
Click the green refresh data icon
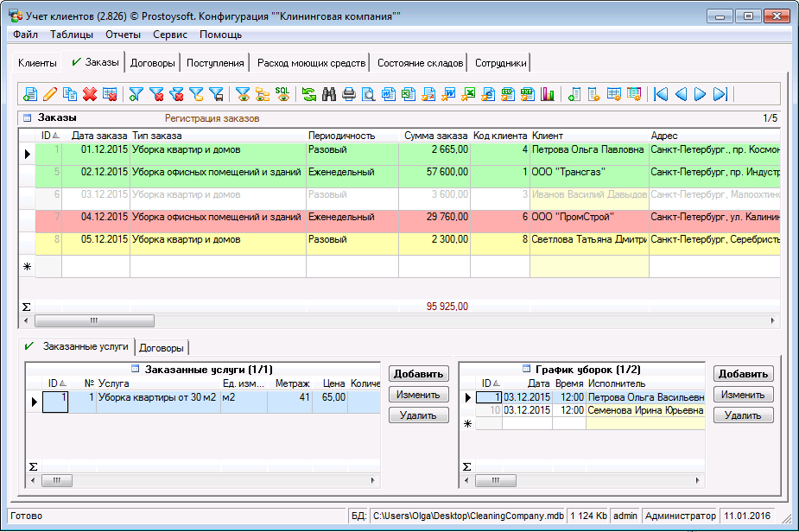tap(308, 94)
